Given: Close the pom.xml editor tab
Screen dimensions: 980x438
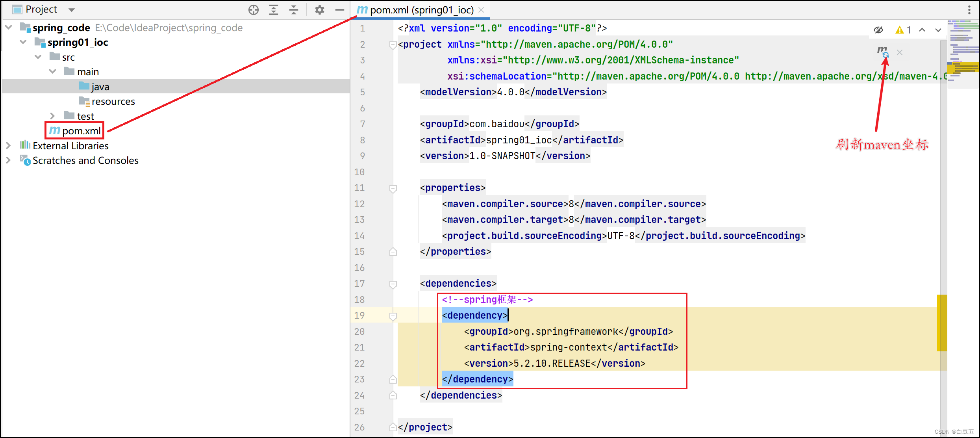Looking at the screenshot, I should (x=481, y=10).
